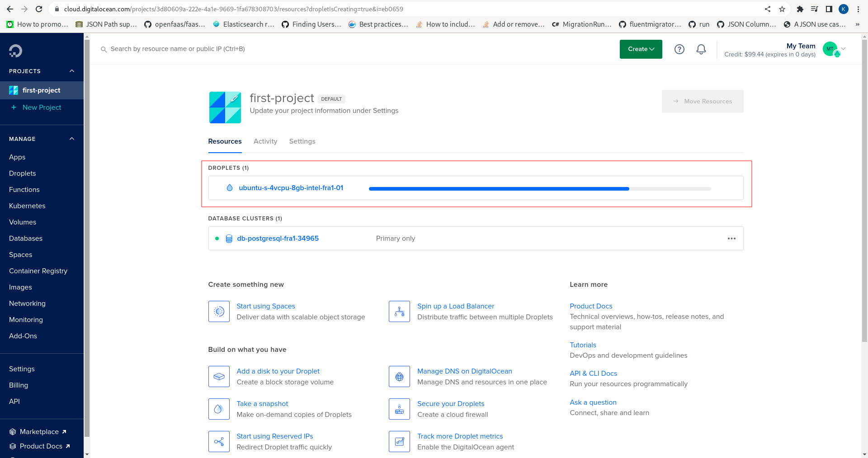Reload the page with browser refresh icon
The width and height of the screenshot is (868, 458).
pyautogui.click(x=39, y=9)
